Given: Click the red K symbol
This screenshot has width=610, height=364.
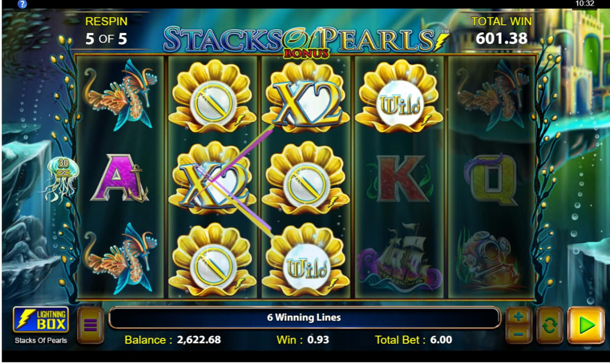Looking at the screenshot, I should pos(401,179).
